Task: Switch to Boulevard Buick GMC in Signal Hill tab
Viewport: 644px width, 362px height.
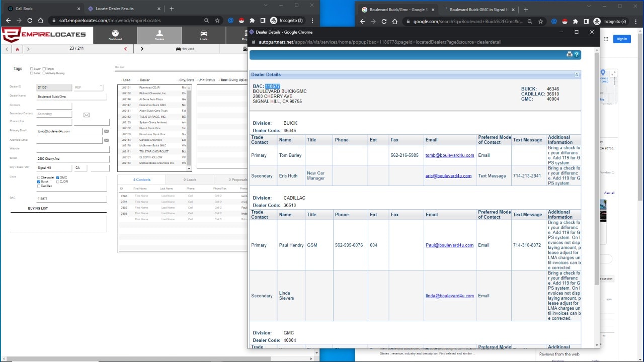Action: (478, 10)
